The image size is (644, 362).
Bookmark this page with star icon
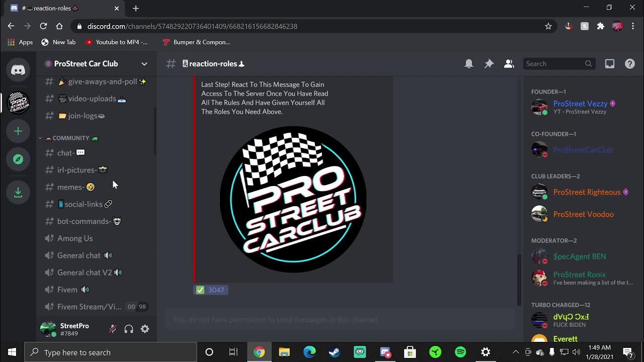click(548, 26)
